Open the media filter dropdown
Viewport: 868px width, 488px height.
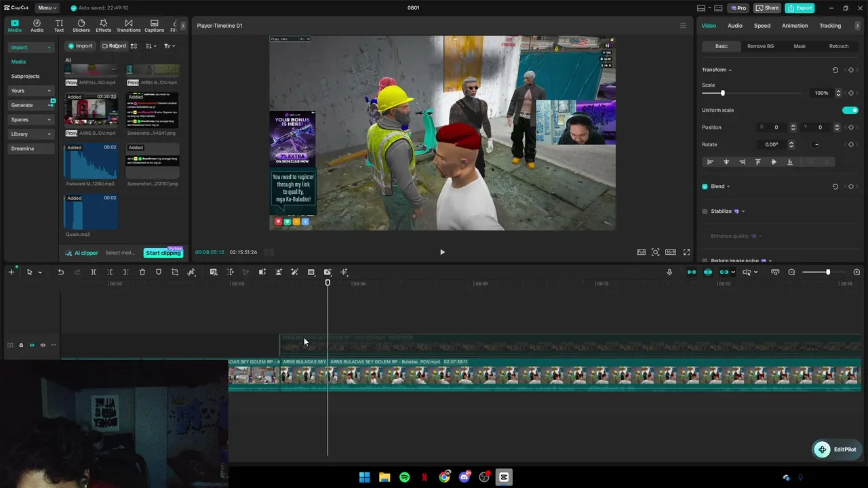pyautogui.click(x=169, y=46)
